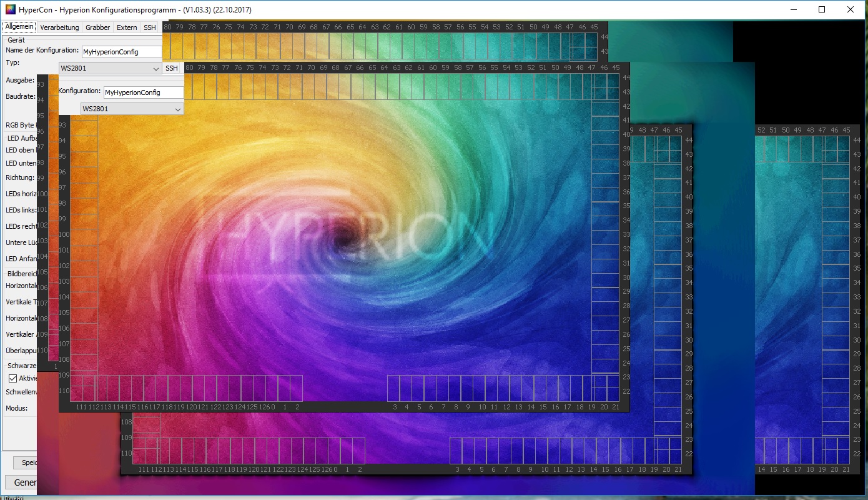This screenshot has height=500, width=868.
Task: Click the 'Baudrate:' label
Action: (21, 96)
